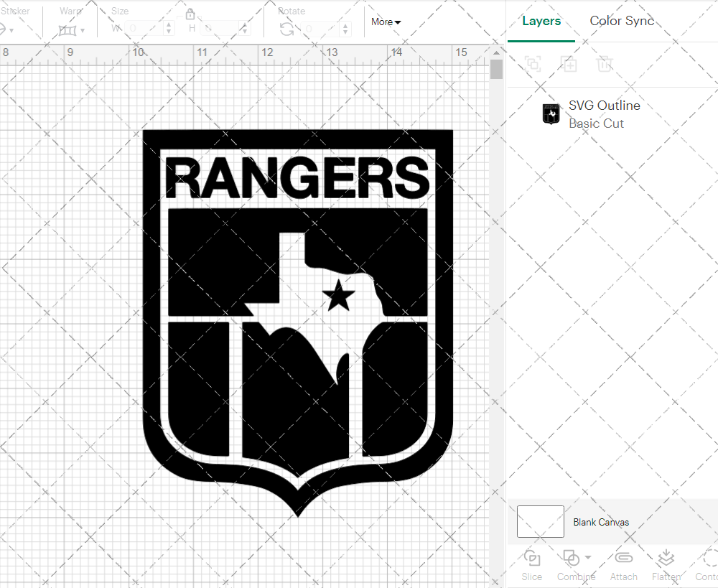718x588 pixels.
Task: Switch to the Color Sync tab
Action: (622, 21)
